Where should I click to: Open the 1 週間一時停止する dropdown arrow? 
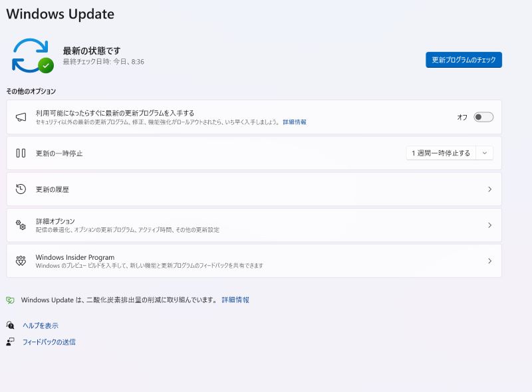[x=485, y=153]
